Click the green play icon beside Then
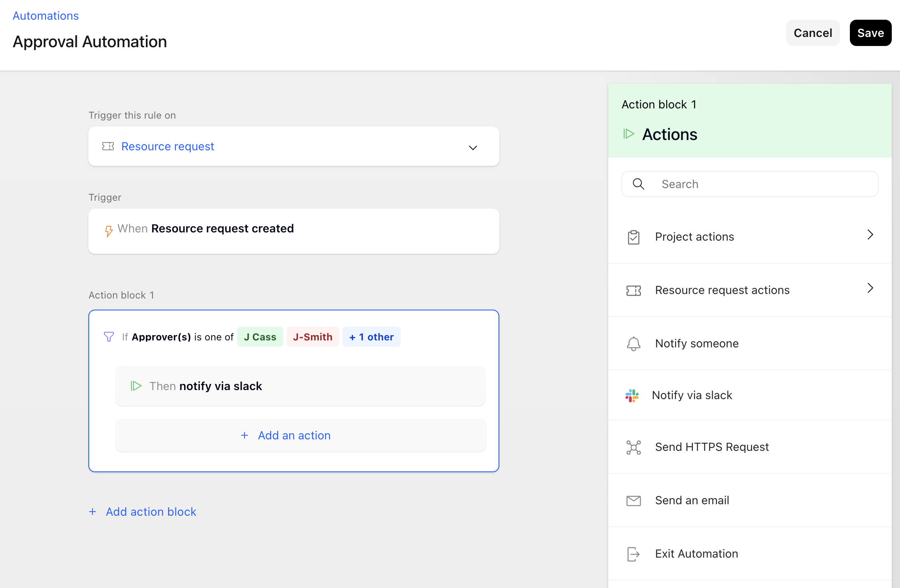Viewport: 900px width, 588px height. pos(136,386)
